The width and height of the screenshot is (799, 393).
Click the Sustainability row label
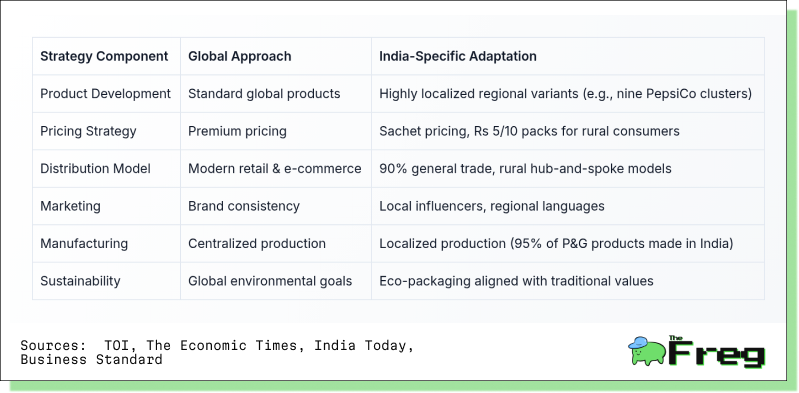tap(80, 281)
